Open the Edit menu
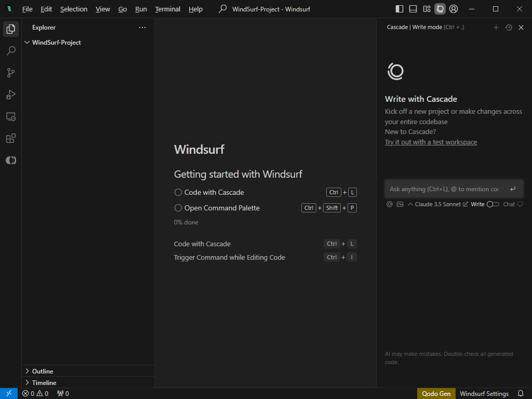 click(46, 9)
